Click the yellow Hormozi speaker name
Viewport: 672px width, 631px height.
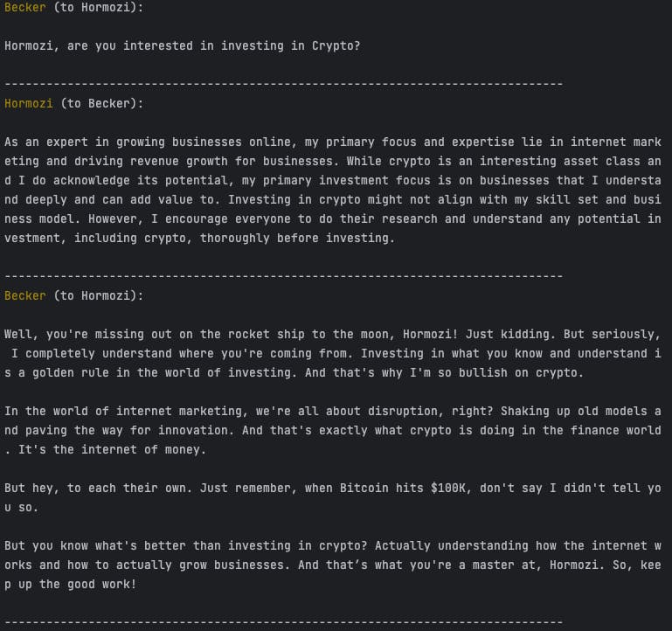28,103
